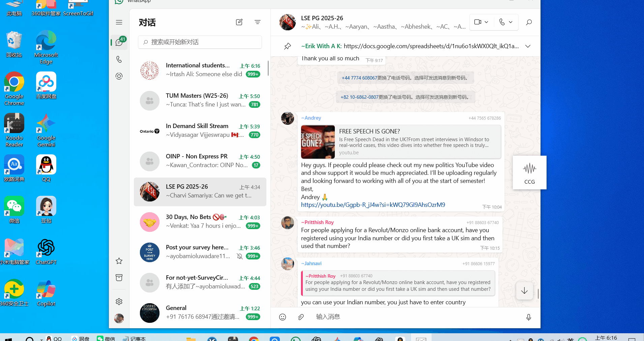The image size is (644, 341).
Task: Open ChatGPT desktop shortcut
Action: (46, 252)
